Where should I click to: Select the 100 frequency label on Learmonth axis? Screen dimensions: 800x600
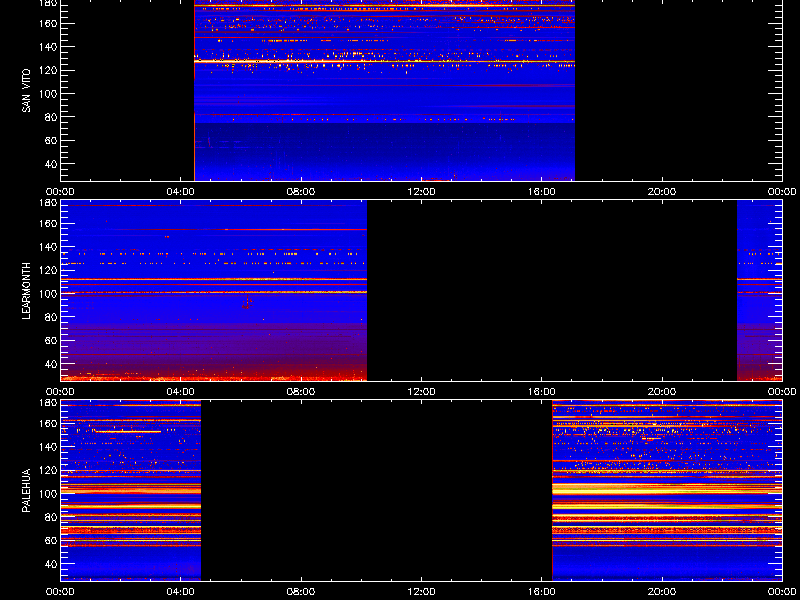click(x=48, y=294)
